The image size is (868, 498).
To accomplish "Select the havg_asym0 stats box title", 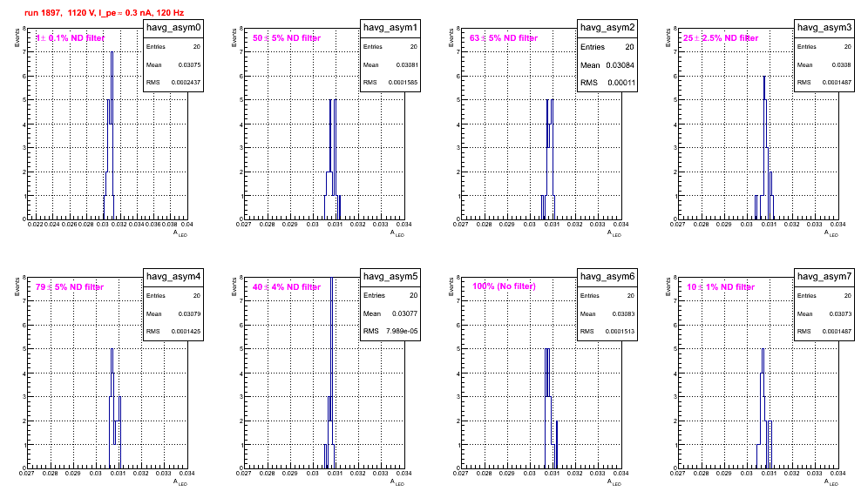I will click(x=173, y=28).
